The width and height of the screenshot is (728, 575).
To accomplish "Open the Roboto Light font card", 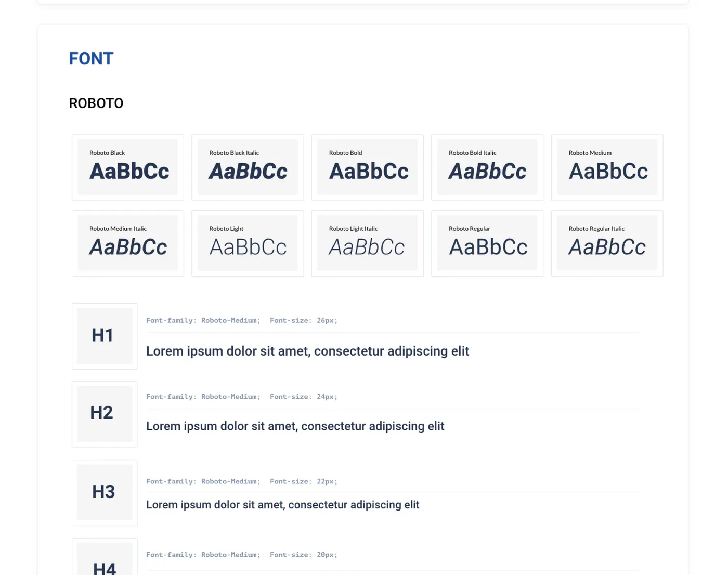I will tap(248, 243).
